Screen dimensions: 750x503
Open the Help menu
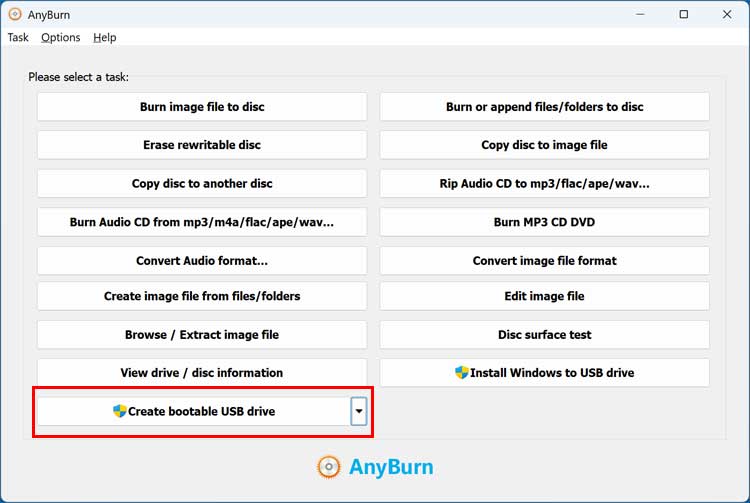pos(105,37)
